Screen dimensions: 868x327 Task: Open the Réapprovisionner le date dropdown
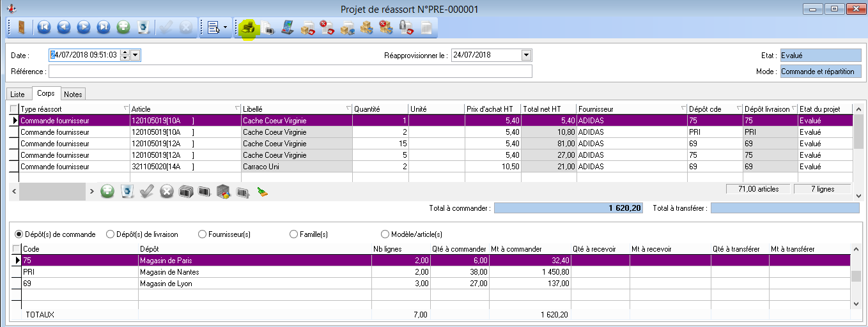526,55
